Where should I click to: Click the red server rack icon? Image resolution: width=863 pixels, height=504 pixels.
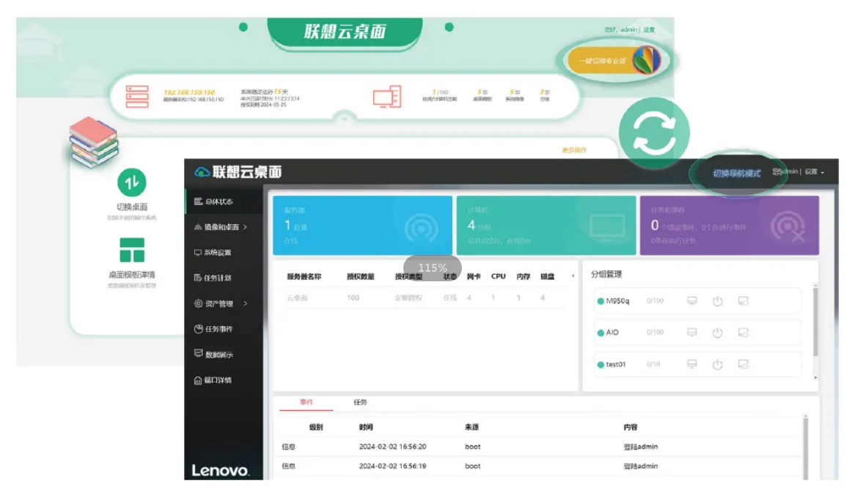137,97
